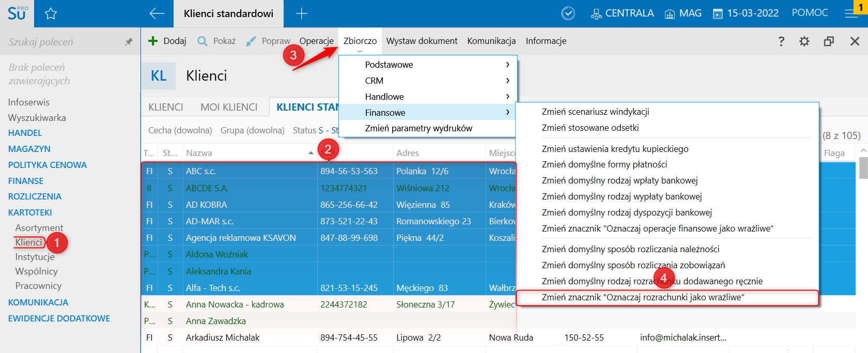
Task: Click the favorites star icon
Action: pyautogui.click(x=51, y=14)
